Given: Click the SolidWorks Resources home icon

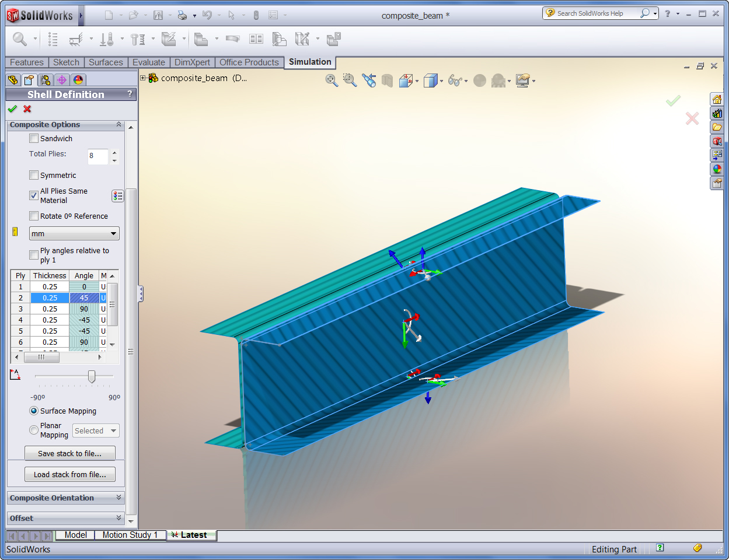Looking at the screenshot, I should (x=717, y=99).
